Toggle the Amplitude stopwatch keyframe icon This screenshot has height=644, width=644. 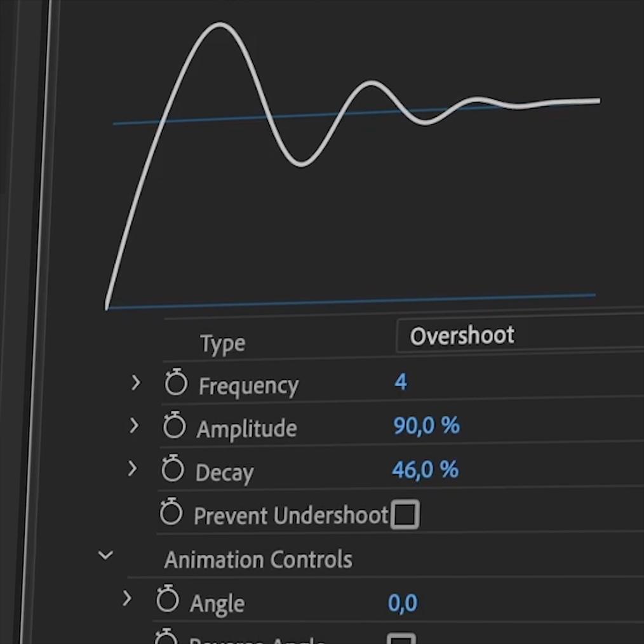coord(174,426)
